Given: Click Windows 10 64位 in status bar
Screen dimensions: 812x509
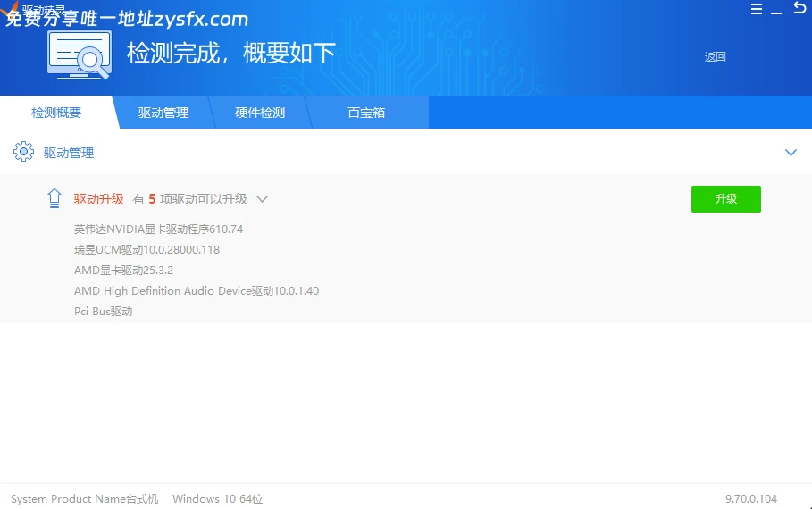Looking at the screenshot, I should (217, 498).
